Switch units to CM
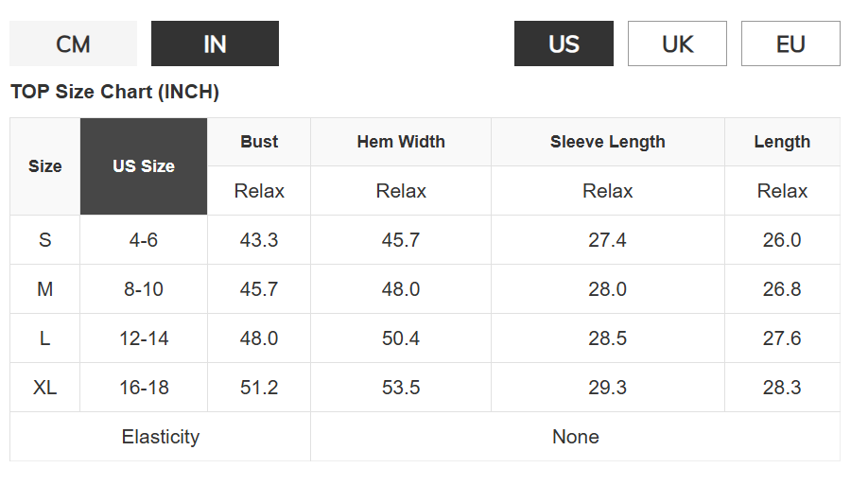 coord(73,43)
